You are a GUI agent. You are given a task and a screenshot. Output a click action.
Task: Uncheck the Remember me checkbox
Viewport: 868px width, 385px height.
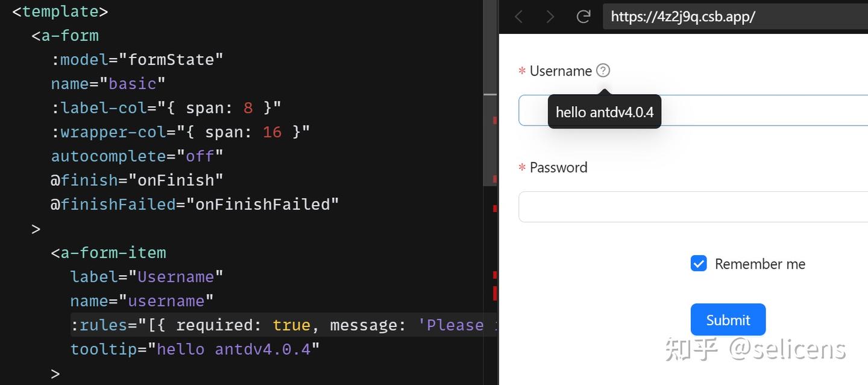699,263
